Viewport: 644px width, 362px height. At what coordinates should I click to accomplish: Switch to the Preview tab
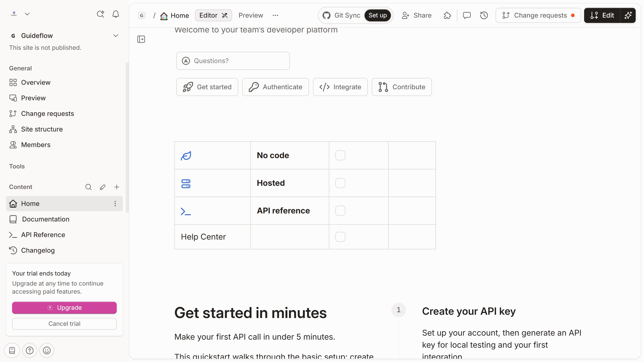click(251, 15)
